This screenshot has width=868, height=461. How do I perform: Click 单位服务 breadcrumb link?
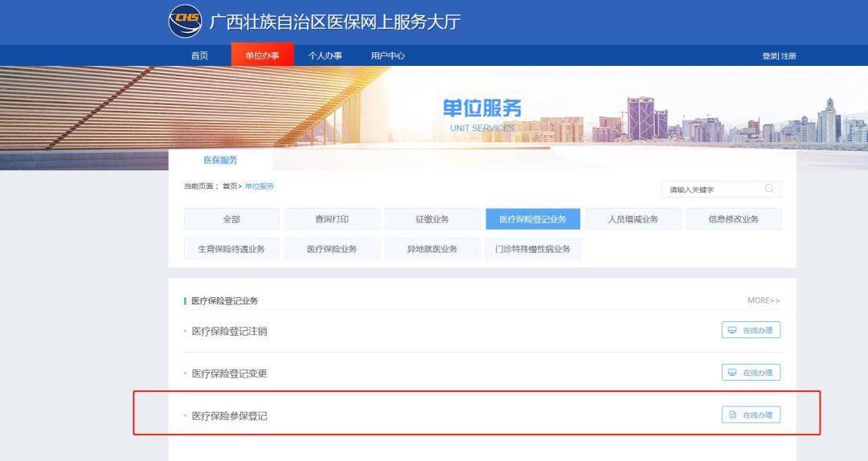pyautogui.click(x=260, y=186)
